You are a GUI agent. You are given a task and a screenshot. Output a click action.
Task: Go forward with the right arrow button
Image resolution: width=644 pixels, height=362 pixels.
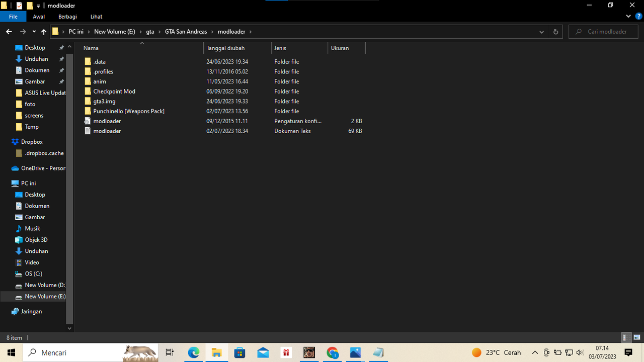(x=23, y=32)
